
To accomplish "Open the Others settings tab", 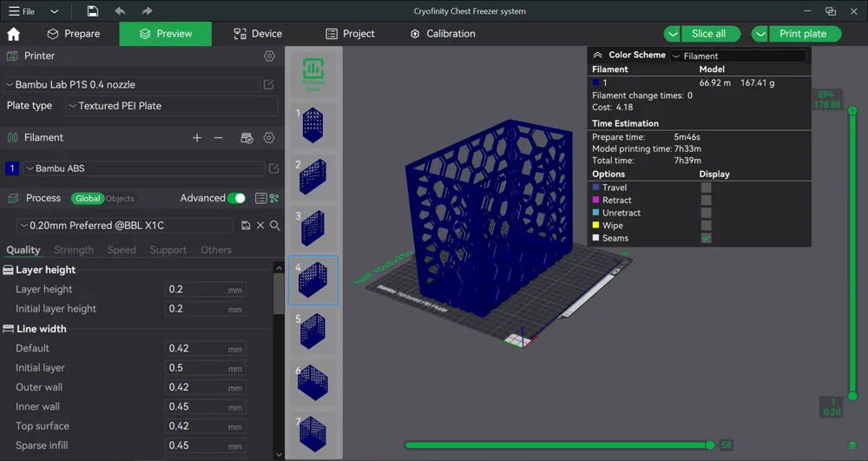I will point(216,250).
